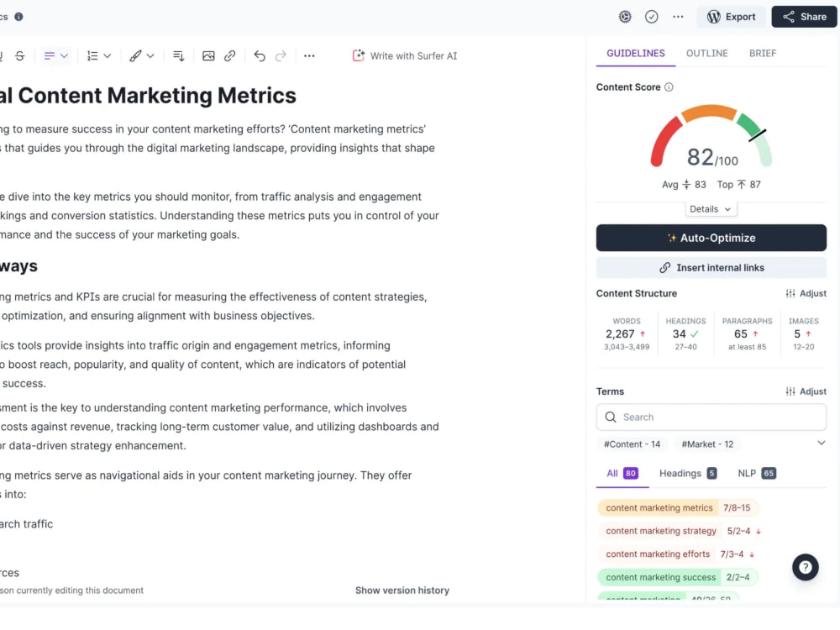Image resolution: width=840 pixels, height=630 pixels.
Task: Open the highlighter color dropdown
Action: click(141, 55)
